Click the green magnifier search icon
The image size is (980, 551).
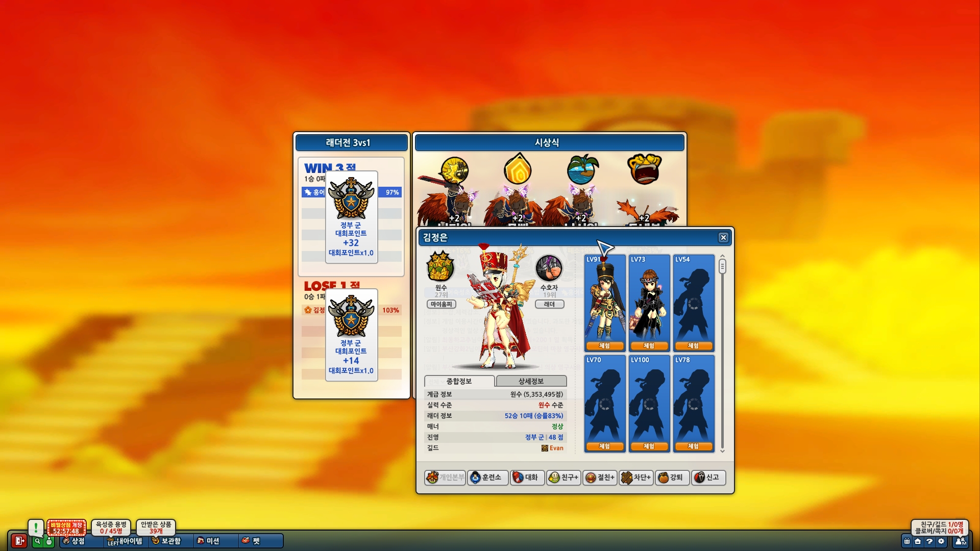[37, 541]
